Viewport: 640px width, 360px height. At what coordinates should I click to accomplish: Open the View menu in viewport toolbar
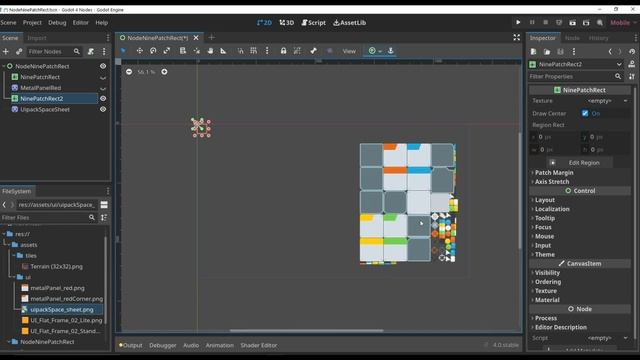point(349,51)
